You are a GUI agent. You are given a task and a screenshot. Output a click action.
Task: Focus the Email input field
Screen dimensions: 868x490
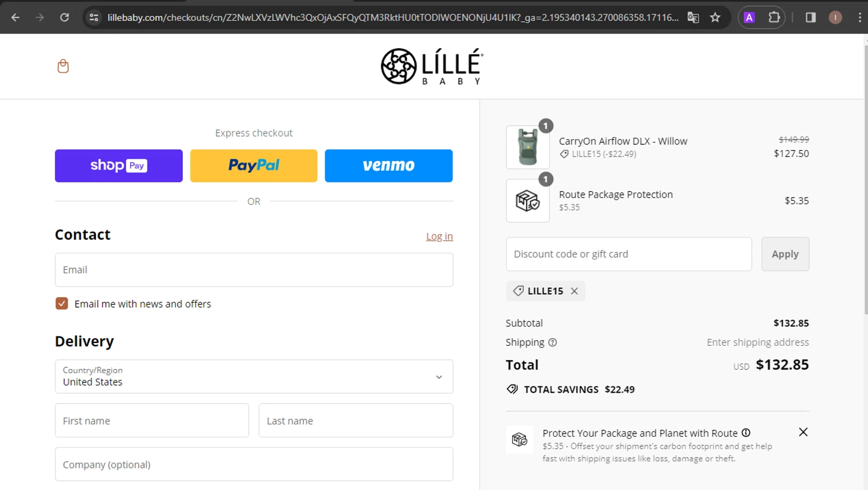pyautogui.click(x=254, y=270)
